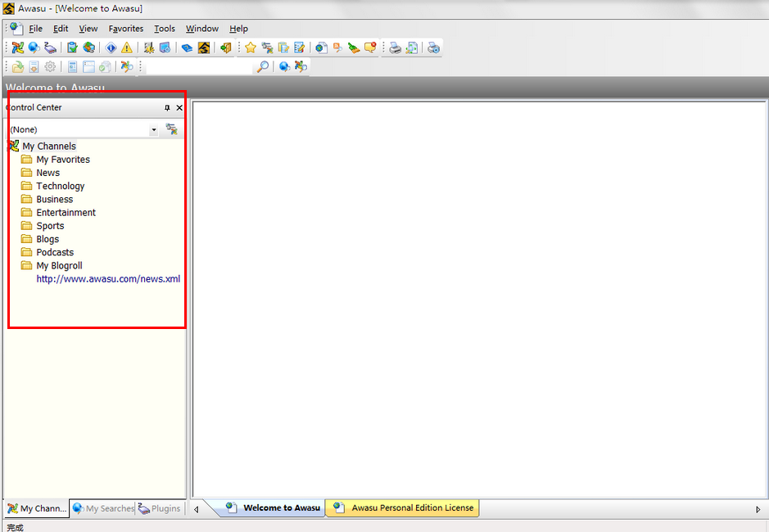This screenshot has height=532, width=769.
Task: Click the yellow warning triangle icon
Action: coord(127,48)
